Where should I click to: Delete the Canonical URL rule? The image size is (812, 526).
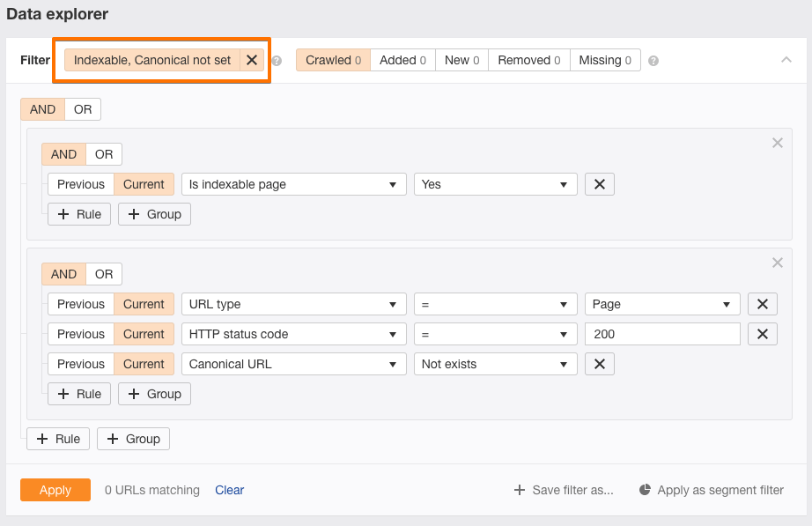click(x=600, y=364)
